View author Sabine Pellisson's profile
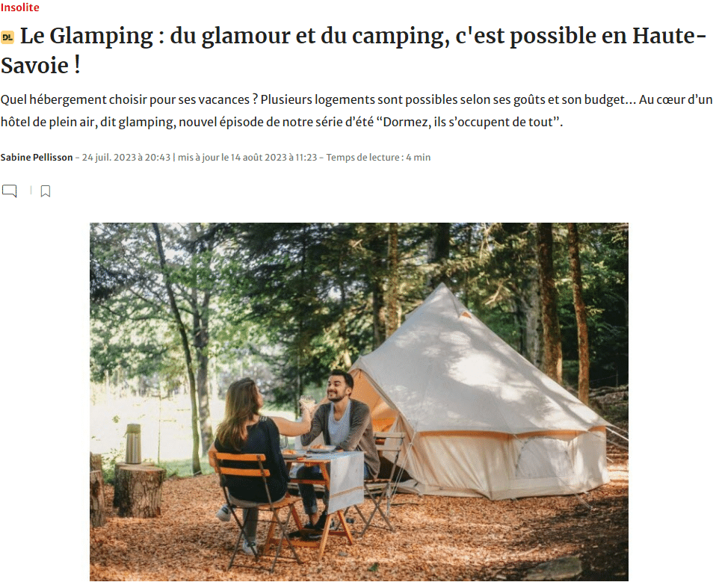 tap(37, 158)
